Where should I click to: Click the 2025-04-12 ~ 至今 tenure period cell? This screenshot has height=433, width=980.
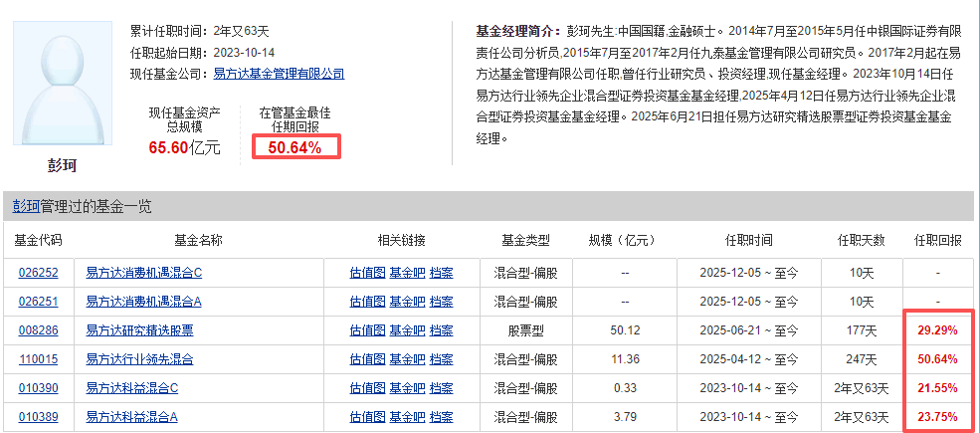pos(749,359)
